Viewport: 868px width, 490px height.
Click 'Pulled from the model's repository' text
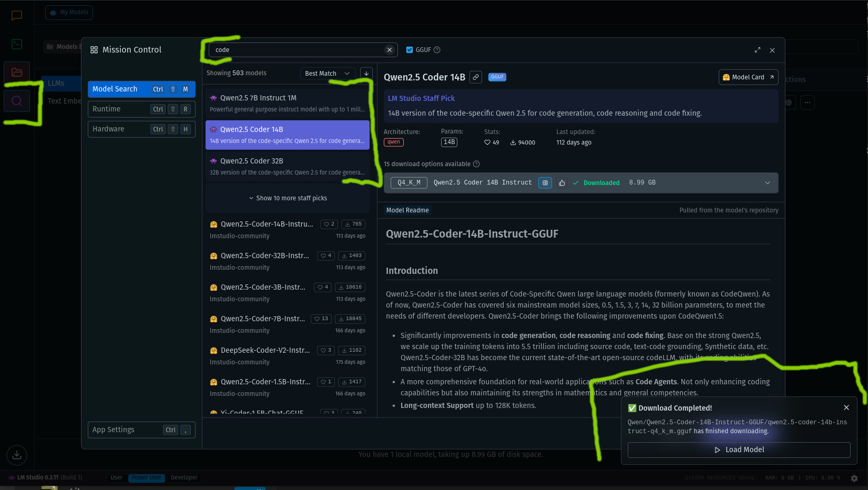(x=729, y=210)
